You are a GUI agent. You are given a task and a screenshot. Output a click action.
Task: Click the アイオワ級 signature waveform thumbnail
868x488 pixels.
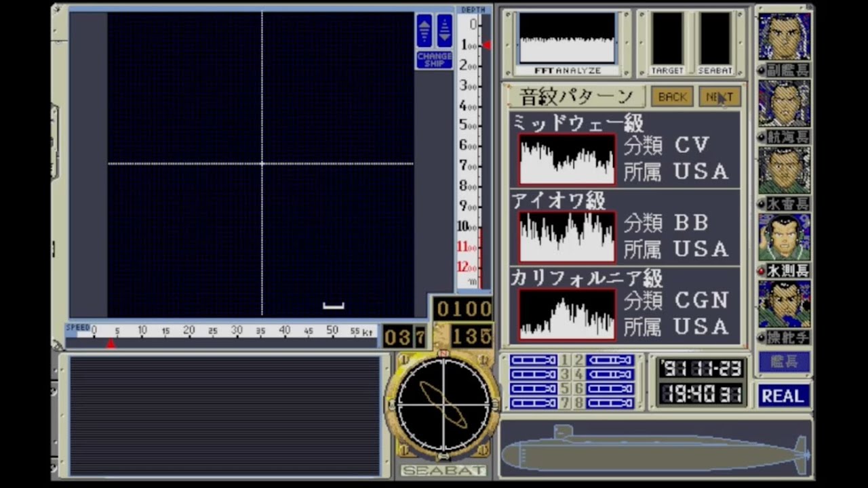point(567,236)
